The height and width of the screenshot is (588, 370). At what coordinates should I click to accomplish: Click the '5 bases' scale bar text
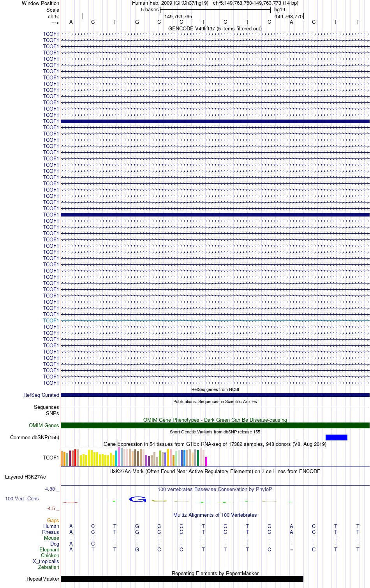pos(150,9)
